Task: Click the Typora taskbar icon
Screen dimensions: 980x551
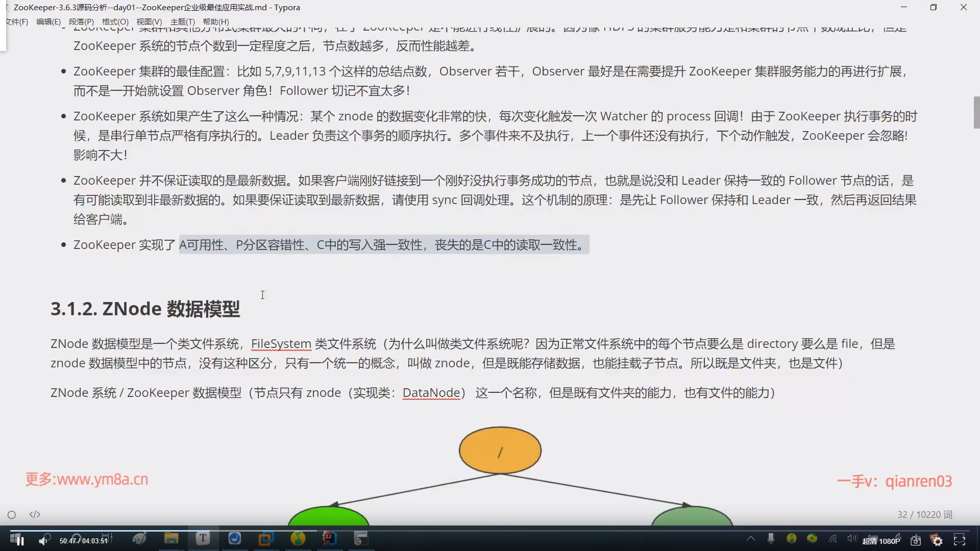Action: (203, 538)
